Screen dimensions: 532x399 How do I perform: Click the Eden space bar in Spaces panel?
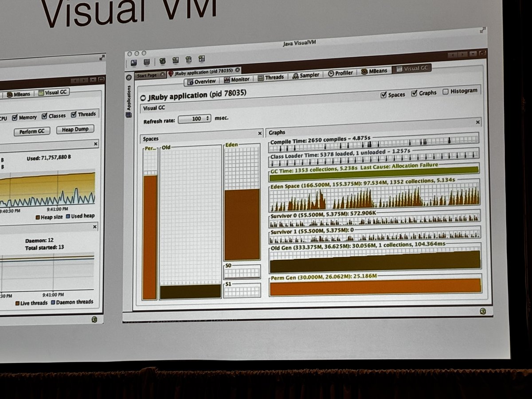coord(242,203)
